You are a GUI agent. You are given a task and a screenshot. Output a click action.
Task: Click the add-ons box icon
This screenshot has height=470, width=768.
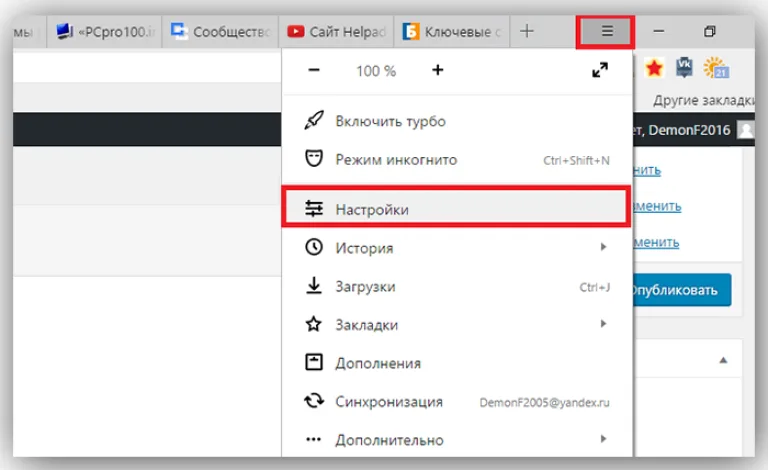313,362
